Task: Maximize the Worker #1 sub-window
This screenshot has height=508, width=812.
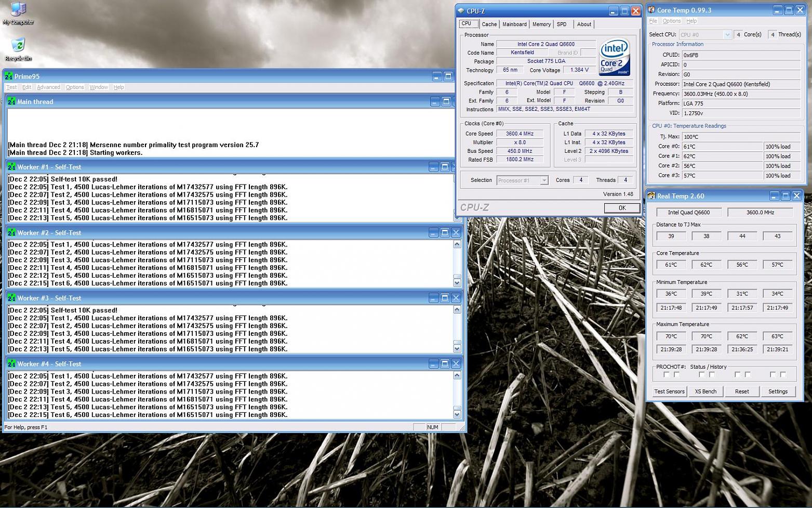Action: point(445,167)
